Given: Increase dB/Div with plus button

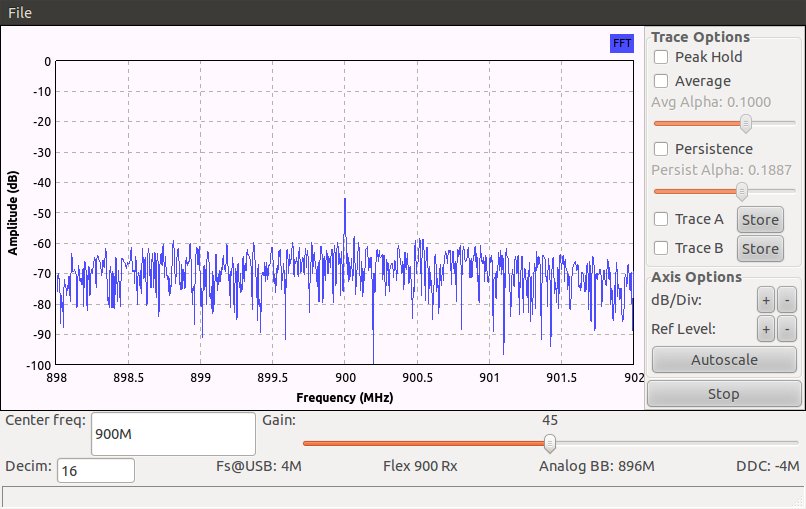Looking at the screenshot, I should [x=765, y=300].
